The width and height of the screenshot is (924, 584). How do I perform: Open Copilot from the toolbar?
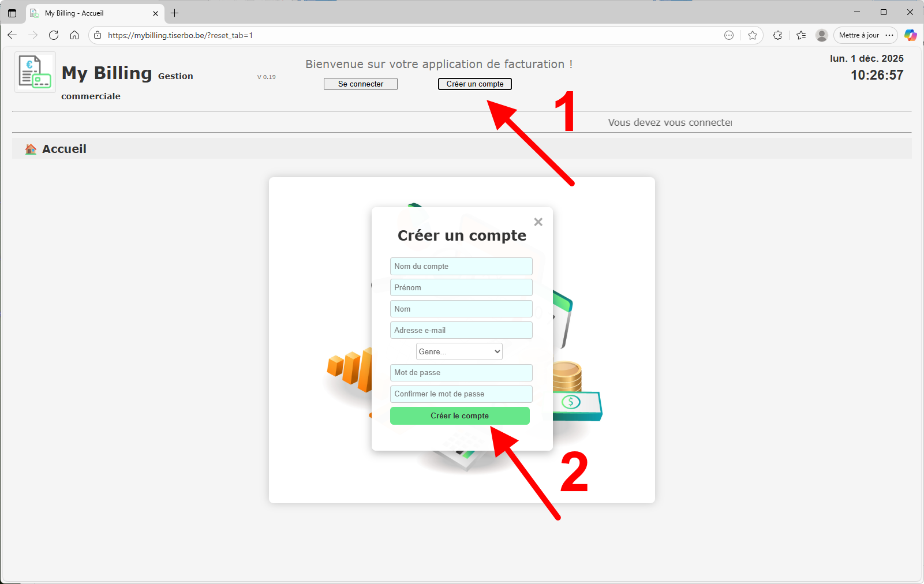(x=911, y=35)
